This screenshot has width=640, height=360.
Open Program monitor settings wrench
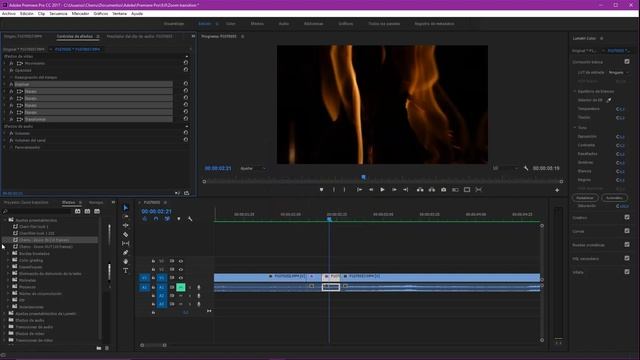526,168
